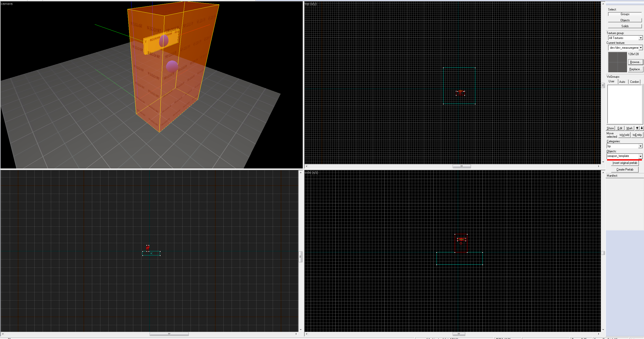This screenshot has height=339, width=644.
Task: Switch to the User VisGroups tab
Action: 611,82
